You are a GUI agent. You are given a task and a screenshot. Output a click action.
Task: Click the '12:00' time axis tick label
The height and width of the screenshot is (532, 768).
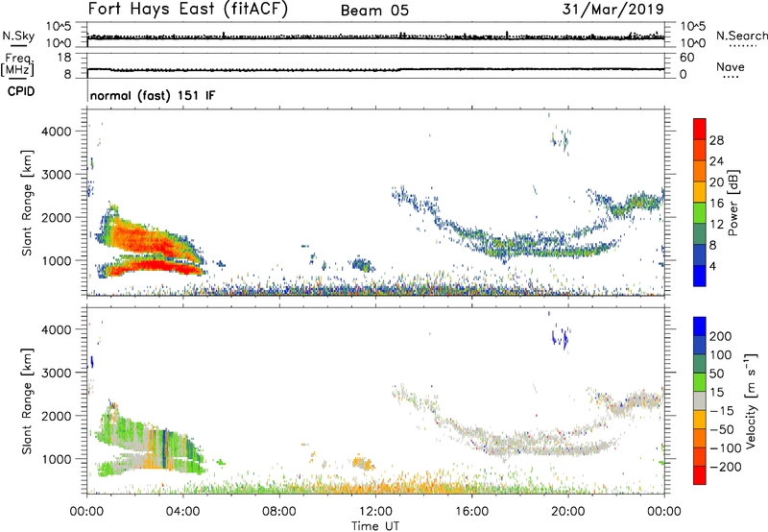point(375,512)
